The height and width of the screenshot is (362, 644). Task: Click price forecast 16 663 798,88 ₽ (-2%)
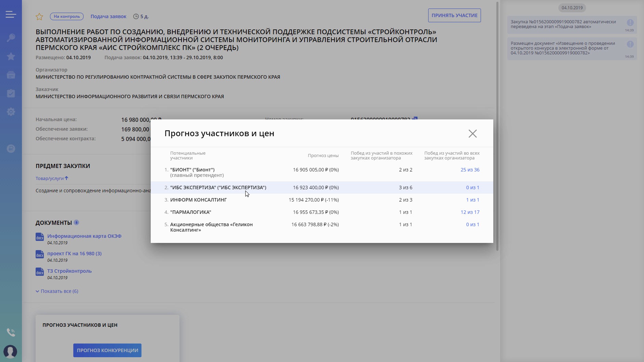tap(315, 224)
